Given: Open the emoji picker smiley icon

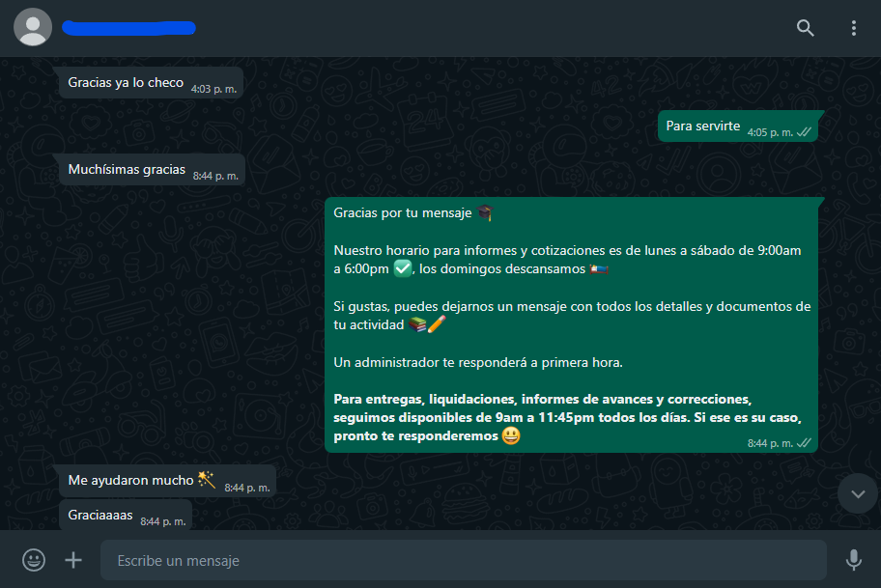Looking at the screenshot, I should (34, 560).
